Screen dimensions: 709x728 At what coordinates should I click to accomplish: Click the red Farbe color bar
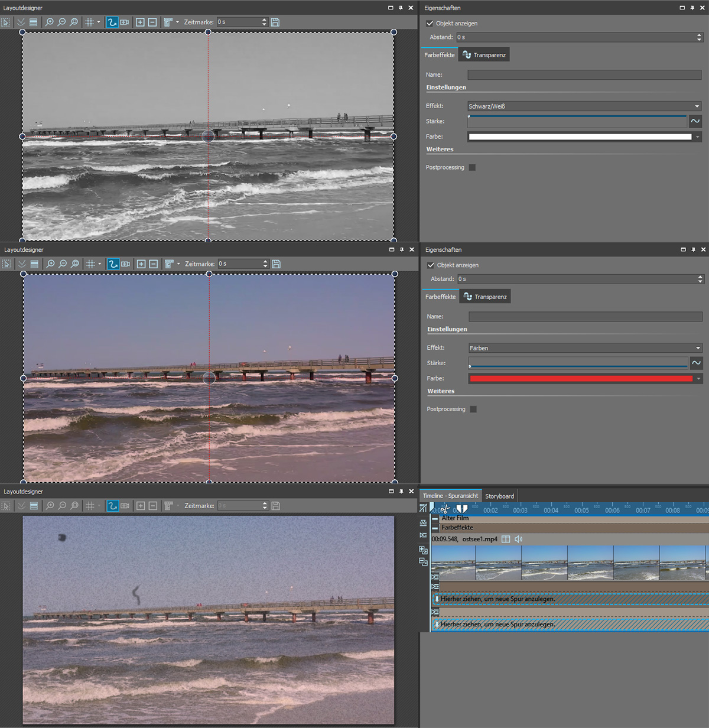(581, 378)
